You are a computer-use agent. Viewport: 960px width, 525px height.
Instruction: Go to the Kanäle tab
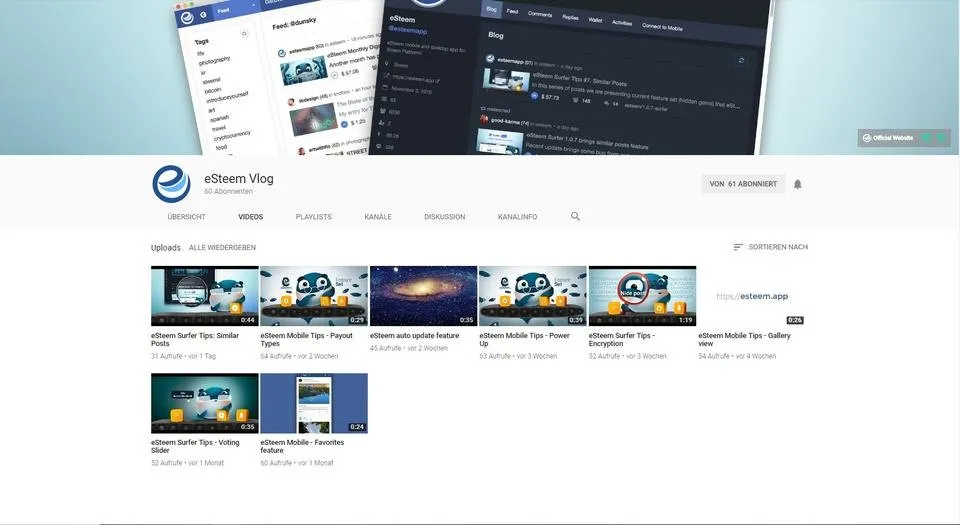(378, 217)
